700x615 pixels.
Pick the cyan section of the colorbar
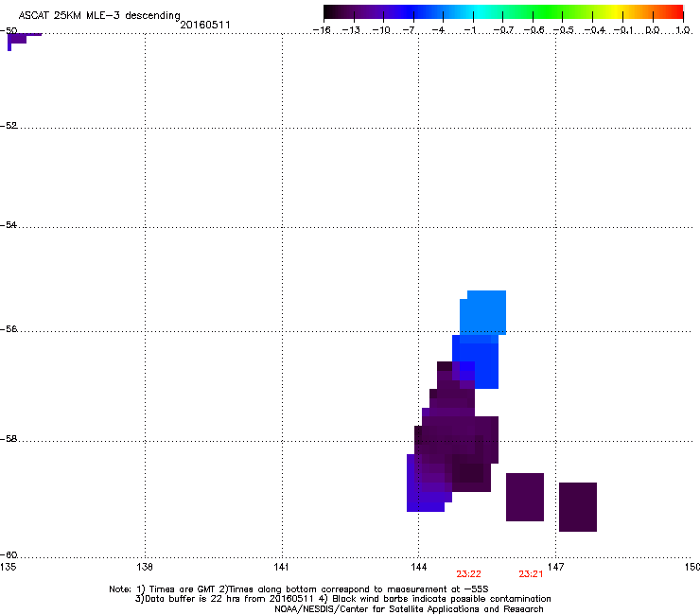tap(478, 12)
